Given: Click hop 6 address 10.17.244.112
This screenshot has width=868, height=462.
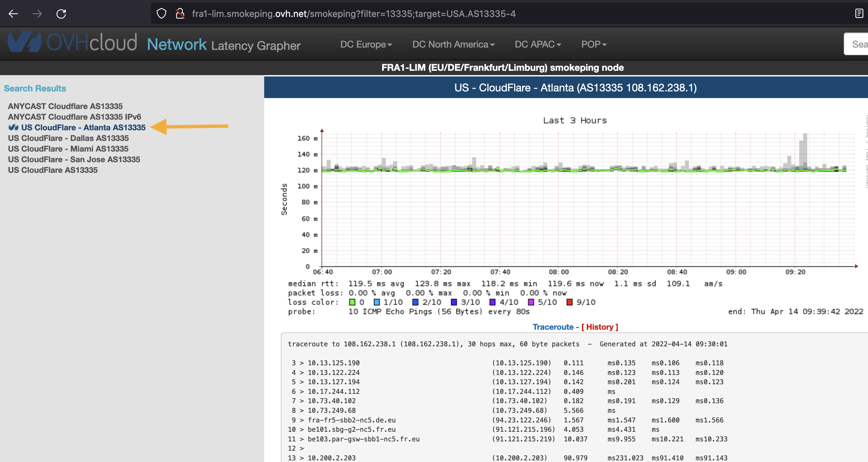Looking at the screenshot, I should pyautogui.click(x=334, y=392).
